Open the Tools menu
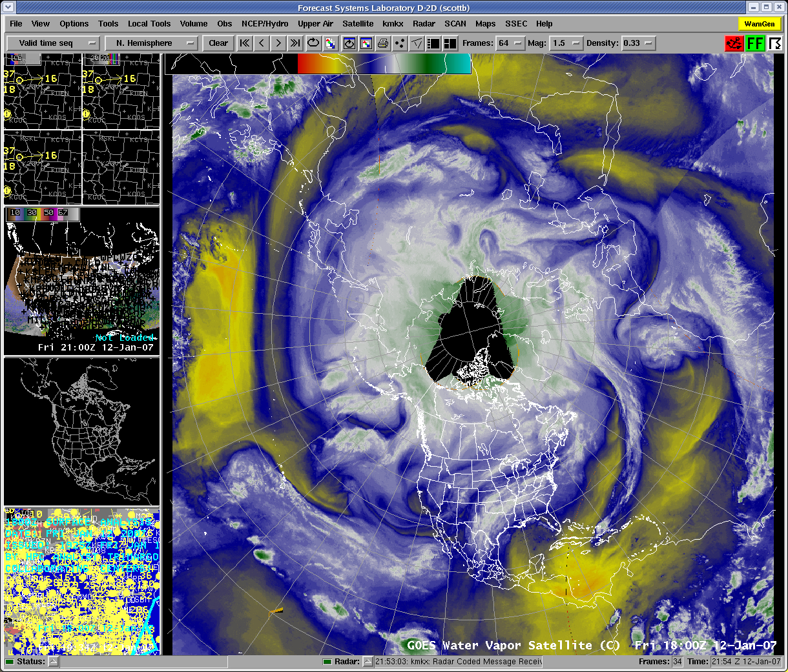Image resolution: width=788 pixels, height=672 pixels. click(109, 24)
